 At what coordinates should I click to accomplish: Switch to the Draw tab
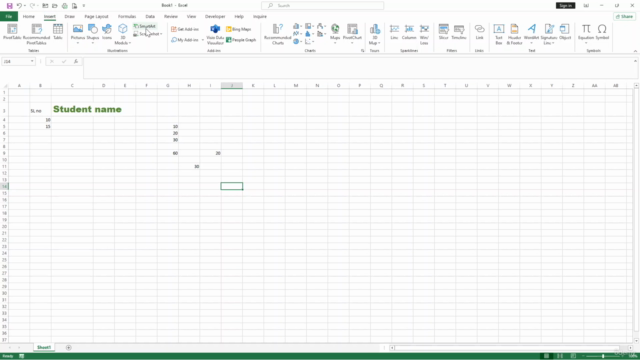click(x=70, y=17)
